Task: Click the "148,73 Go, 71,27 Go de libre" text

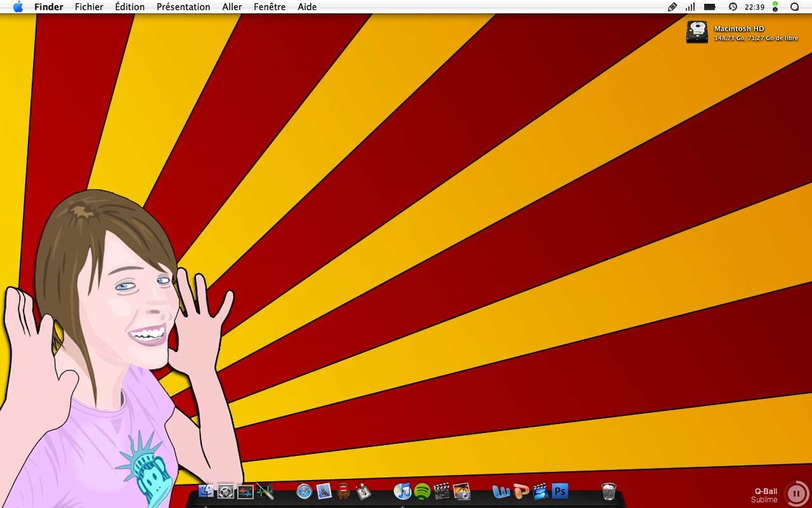Action: [756, 38]
